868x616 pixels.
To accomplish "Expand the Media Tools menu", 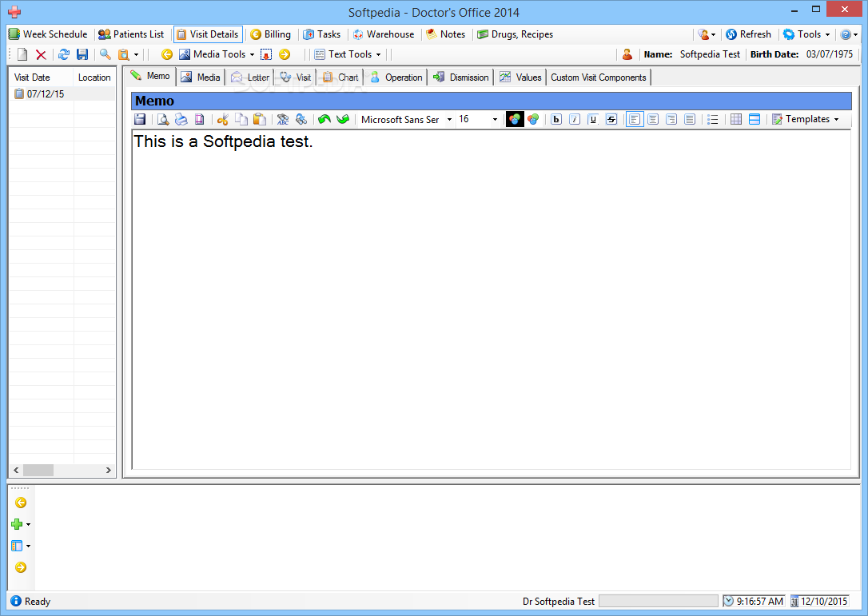I will (217, 54).
